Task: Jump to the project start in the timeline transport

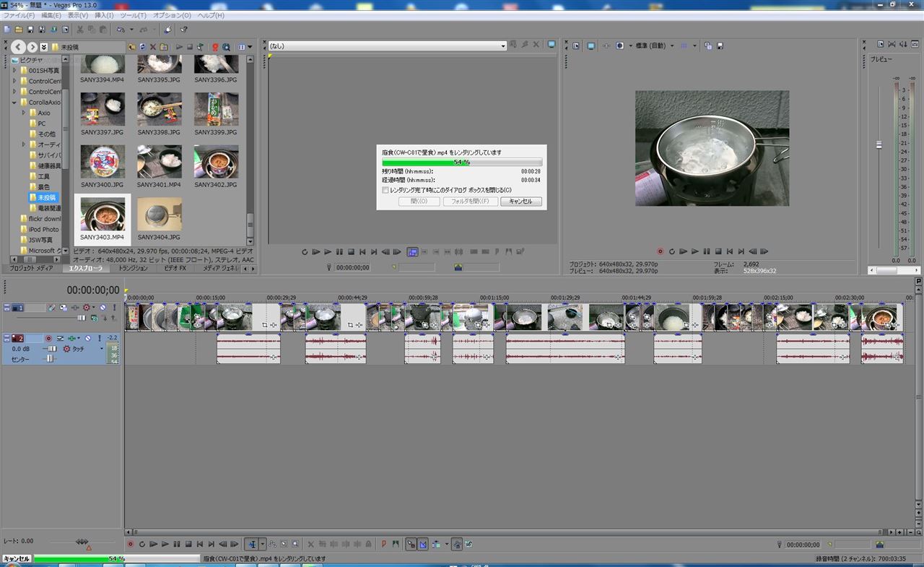Action: click(199, 543)
